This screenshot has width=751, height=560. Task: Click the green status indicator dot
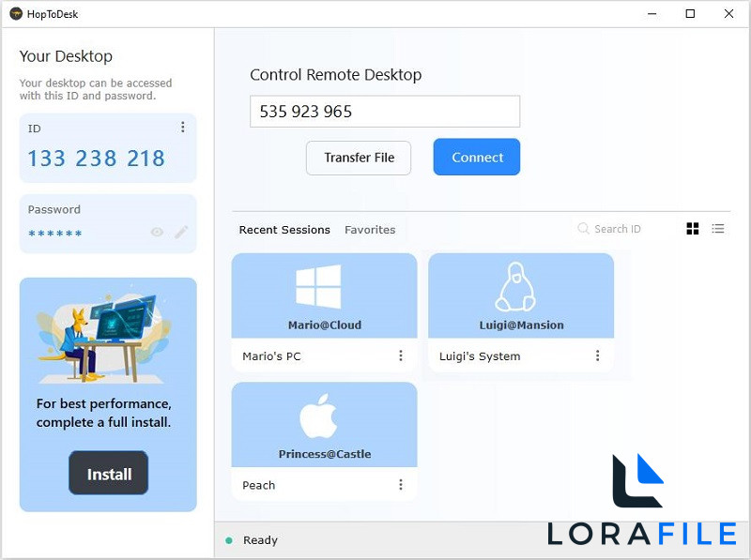point(229,540)
